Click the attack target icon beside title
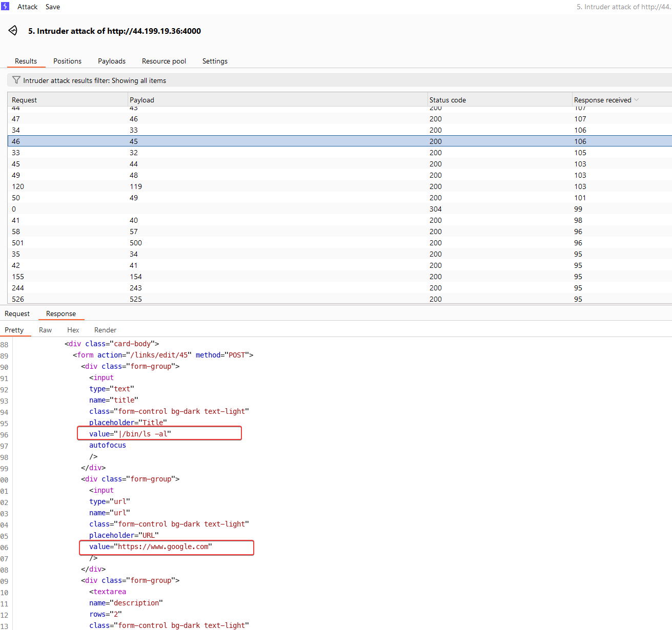The image size is (672, 630). (x=13, y=31)
